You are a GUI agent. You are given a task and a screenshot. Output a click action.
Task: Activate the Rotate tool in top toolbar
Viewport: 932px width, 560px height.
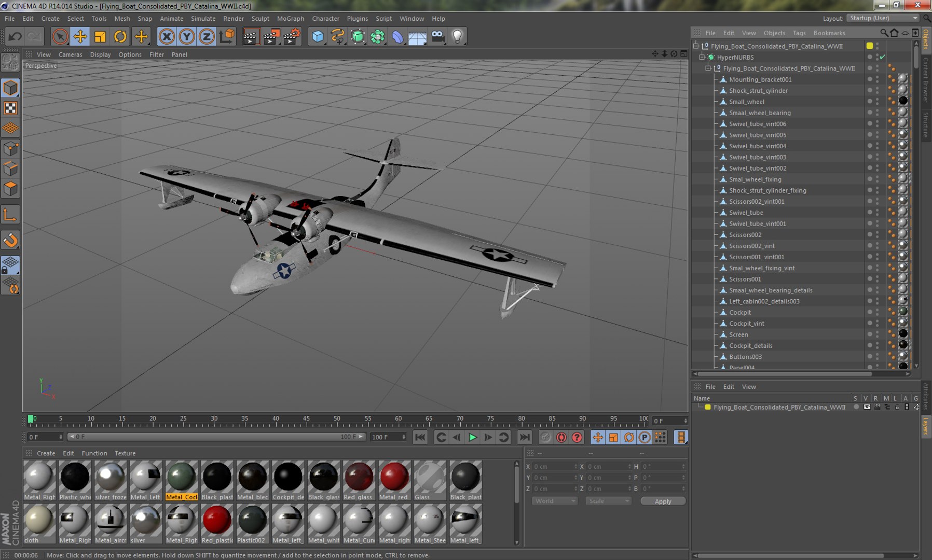point(120,36)
